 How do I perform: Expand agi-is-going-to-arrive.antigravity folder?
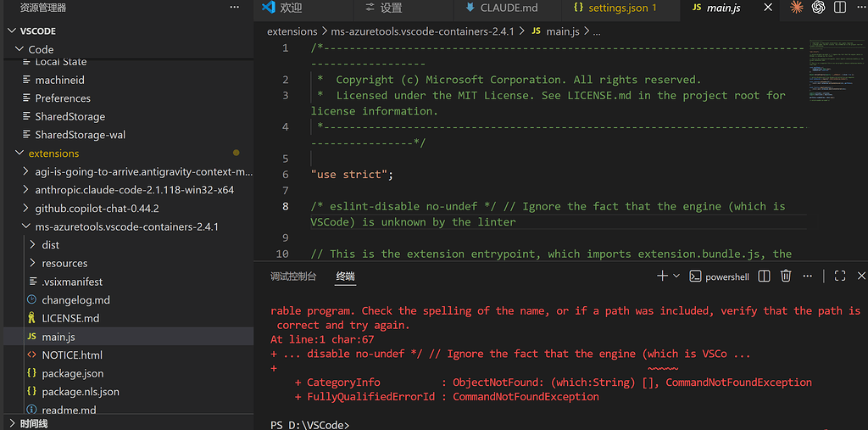point(26,172)
